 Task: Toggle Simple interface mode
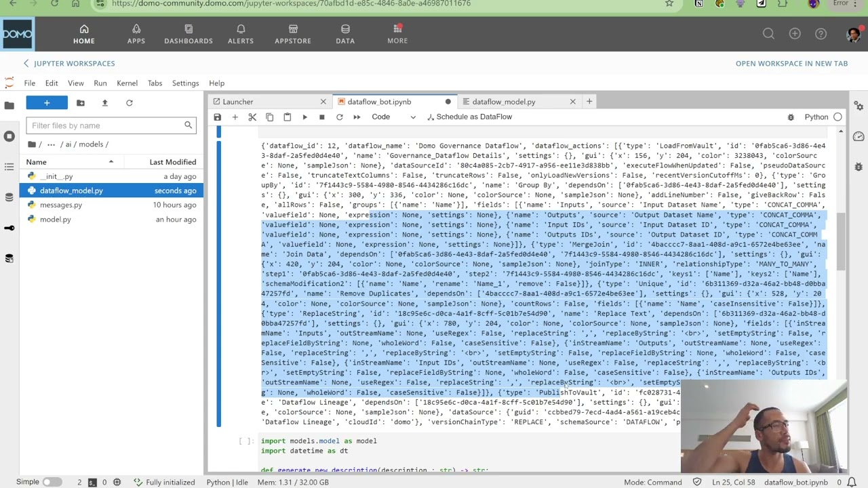(x=52, y=482)
